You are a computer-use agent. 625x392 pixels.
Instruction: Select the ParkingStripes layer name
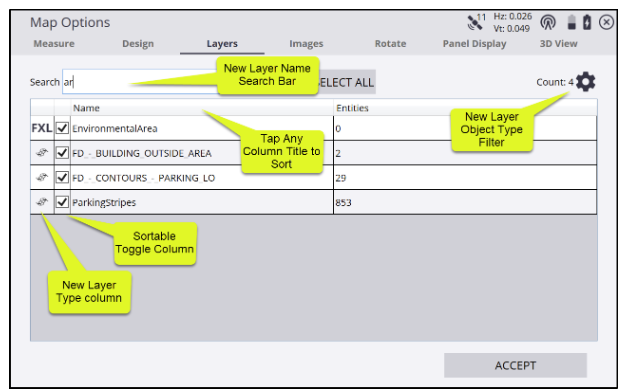(x=104, y=203)
